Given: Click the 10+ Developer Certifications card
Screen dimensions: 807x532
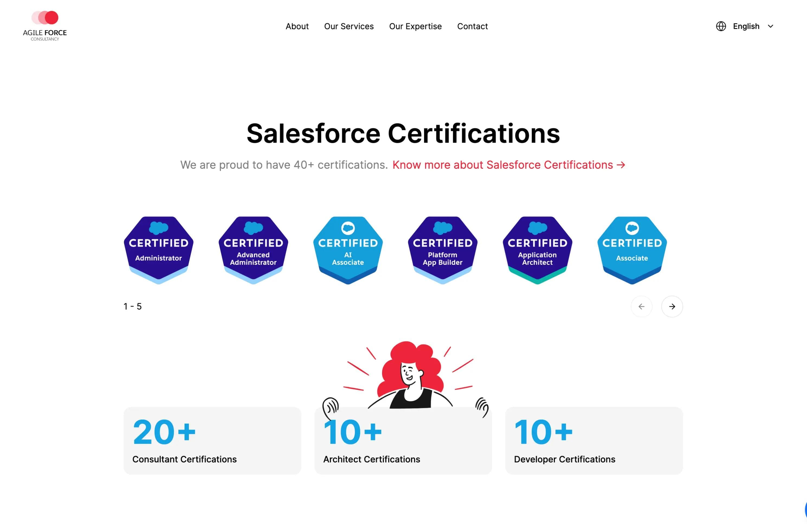Looking at the screenshot, I should [594, 441].
